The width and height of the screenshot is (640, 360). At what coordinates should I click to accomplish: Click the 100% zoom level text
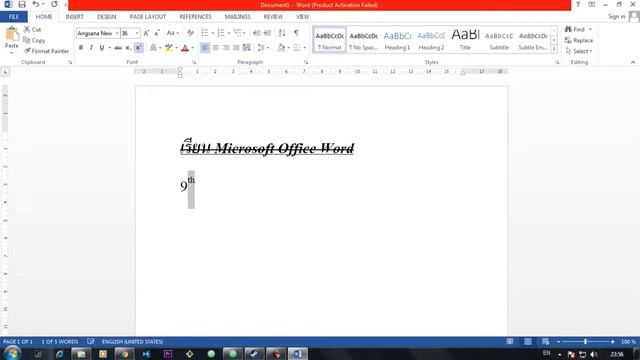(628, 342)
